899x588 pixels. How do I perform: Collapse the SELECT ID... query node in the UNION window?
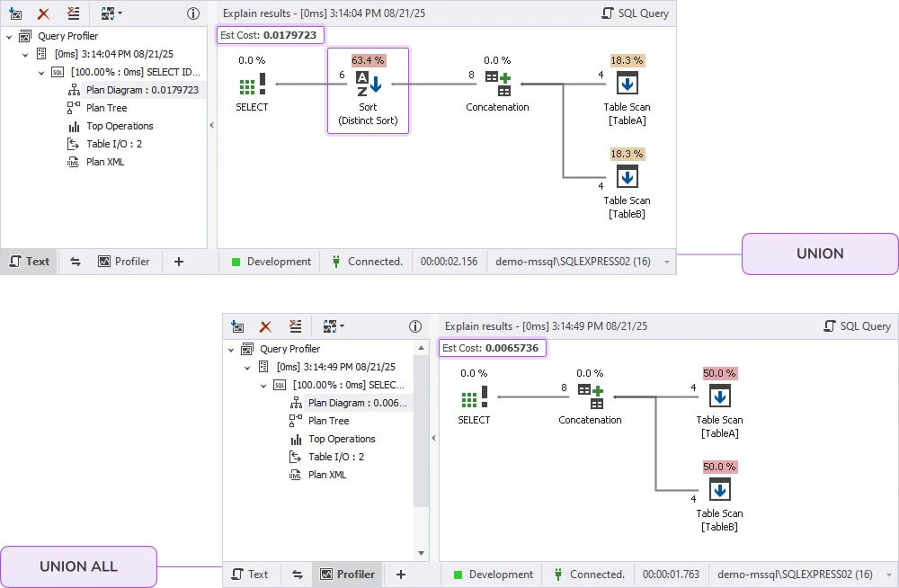coord(41,73)
